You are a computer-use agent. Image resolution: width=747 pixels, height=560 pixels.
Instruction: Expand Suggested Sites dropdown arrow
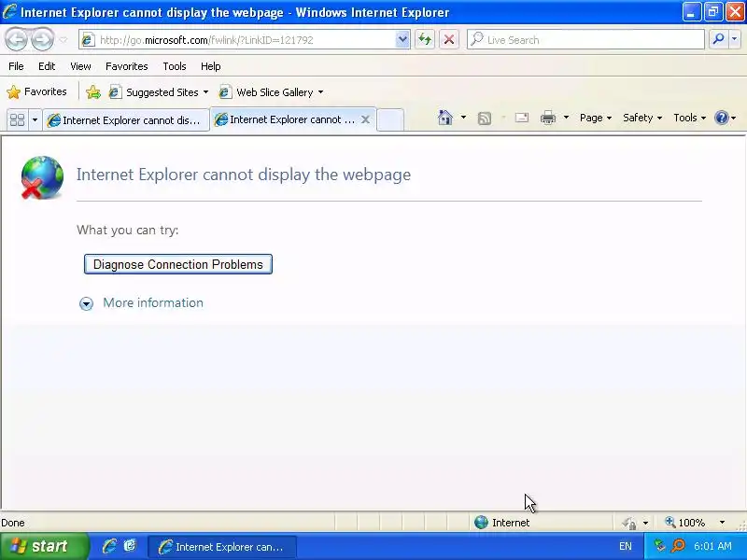coord(205,92)
